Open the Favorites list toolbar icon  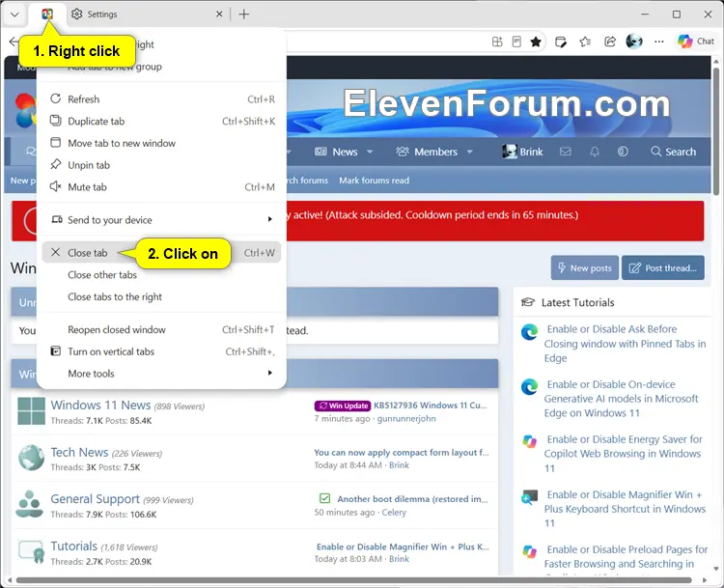point(585,42)
